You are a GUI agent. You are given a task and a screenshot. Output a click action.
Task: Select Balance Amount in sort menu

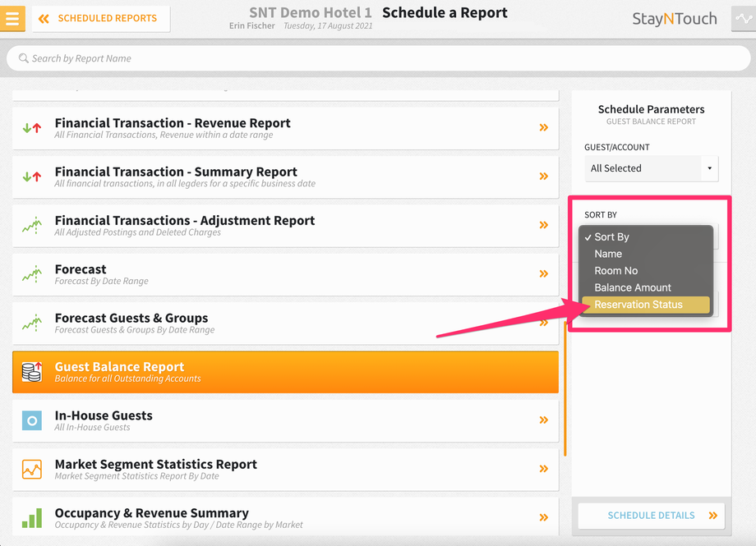coord(646,287)
